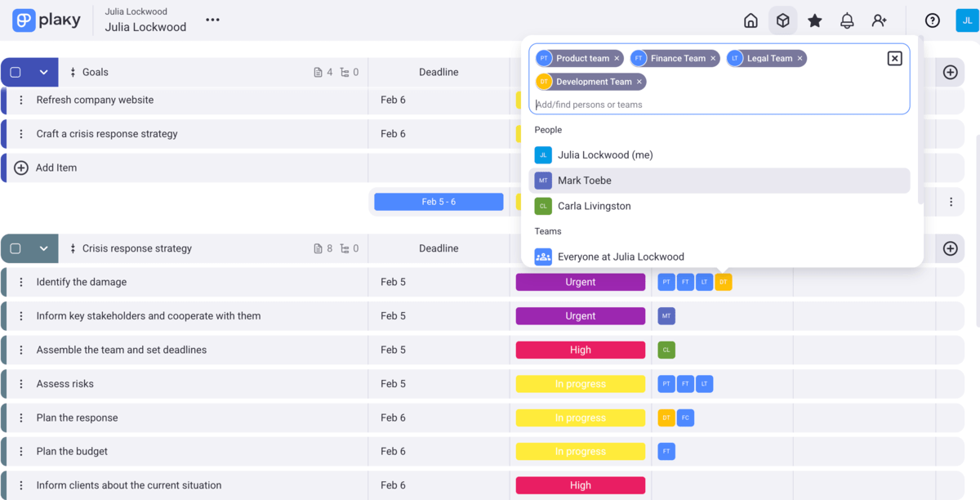Open the home icon in the top bar
This screenshot has height=500, width=980.
tap(751, 20)
